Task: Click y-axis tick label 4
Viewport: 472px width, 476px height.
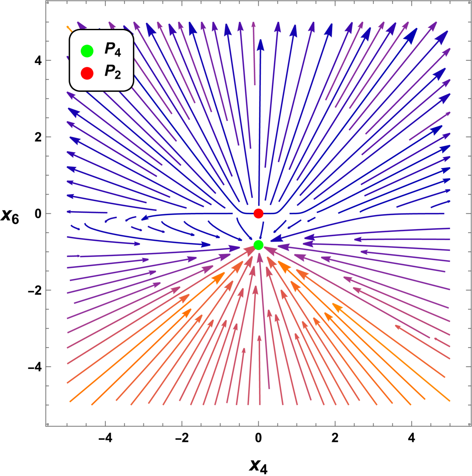Action: pos(38,60)
